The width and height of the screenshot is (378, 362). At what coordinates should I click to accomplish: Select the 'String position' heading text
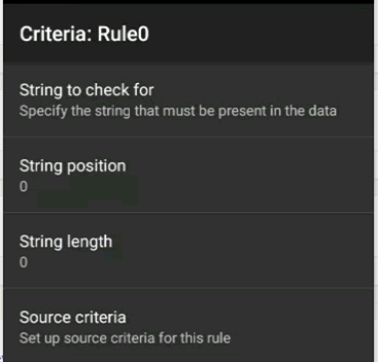(x=73, y=166)
